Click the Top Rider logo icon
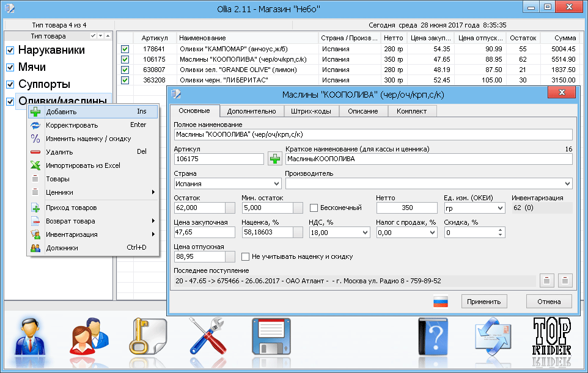 click(552, 337)
